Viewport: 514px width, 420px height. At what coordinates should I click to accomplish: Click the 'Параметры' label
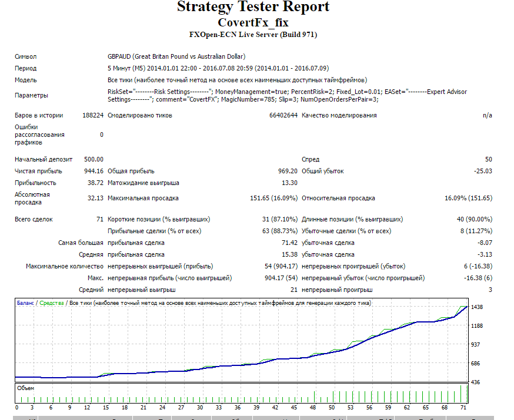click(x=32, y=95)
